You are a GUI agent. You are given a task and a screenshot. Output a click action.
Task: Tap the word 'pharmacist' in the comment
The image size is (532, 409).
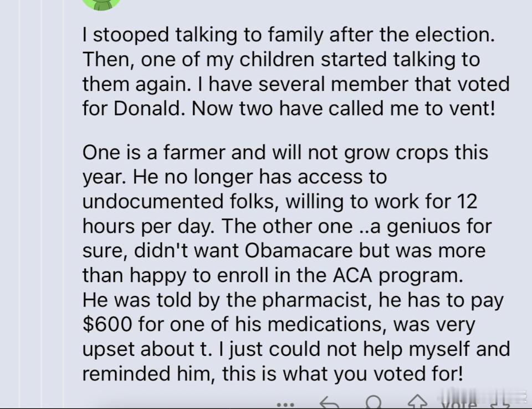coord(315,300)
